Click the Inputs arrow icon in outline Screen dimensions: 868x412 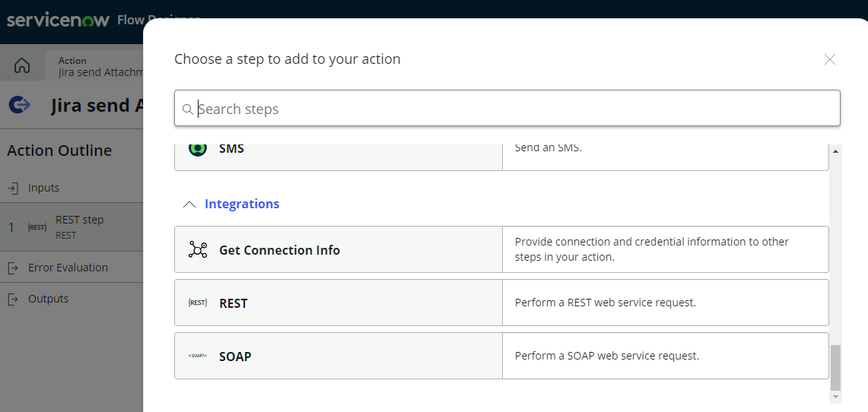pos(14,188)
